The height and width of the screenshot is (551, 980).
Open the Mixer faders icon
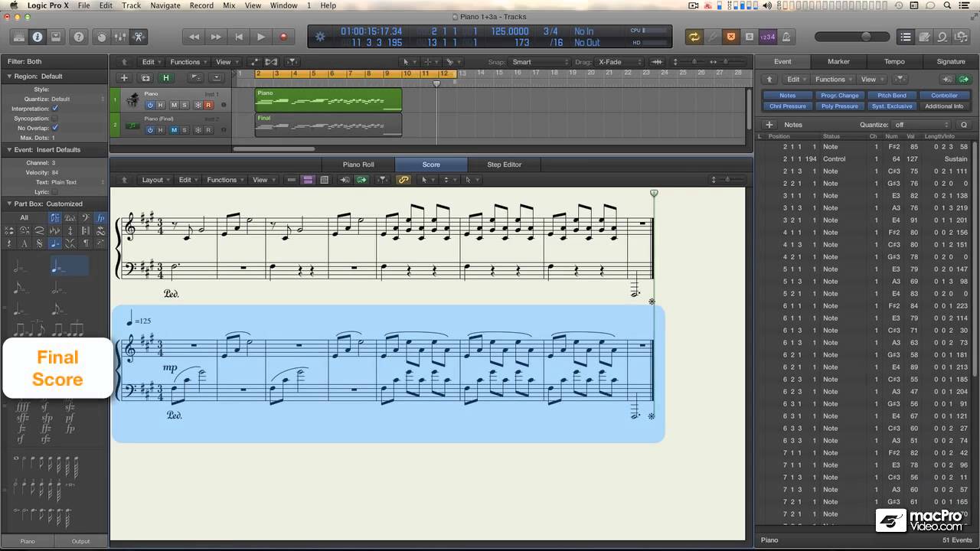119,36
